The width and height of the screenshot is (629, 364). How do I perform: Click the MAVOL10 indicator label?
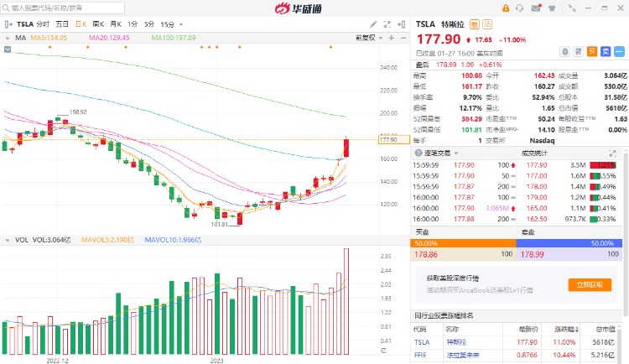point(173,240)
